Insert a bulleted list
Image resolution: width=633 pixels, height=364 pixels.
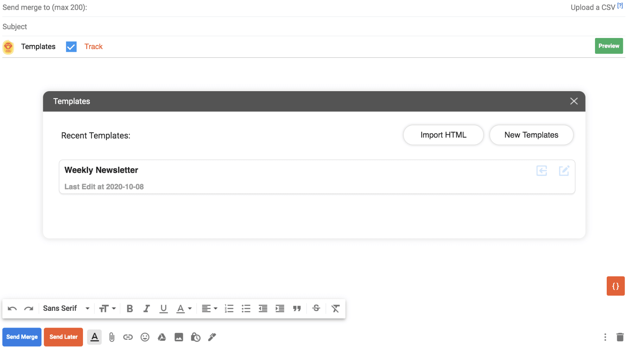point(246,309)
